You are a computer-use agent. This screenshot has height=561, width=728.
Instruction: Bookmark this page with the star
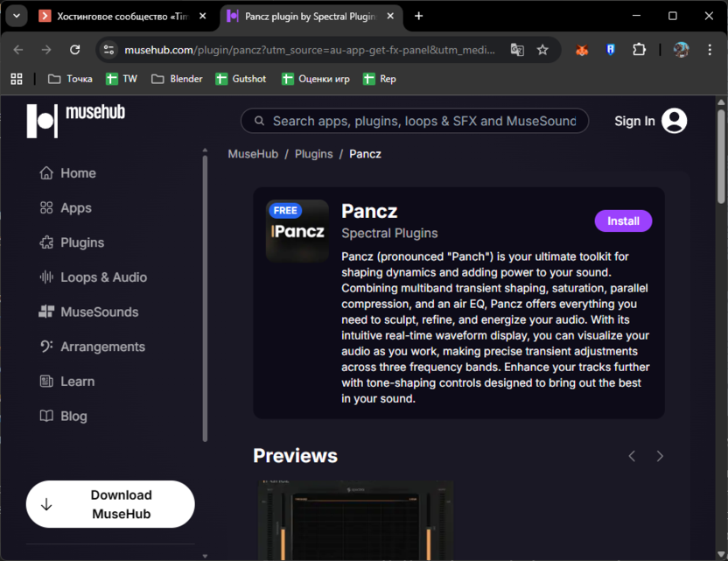point(542,50)
